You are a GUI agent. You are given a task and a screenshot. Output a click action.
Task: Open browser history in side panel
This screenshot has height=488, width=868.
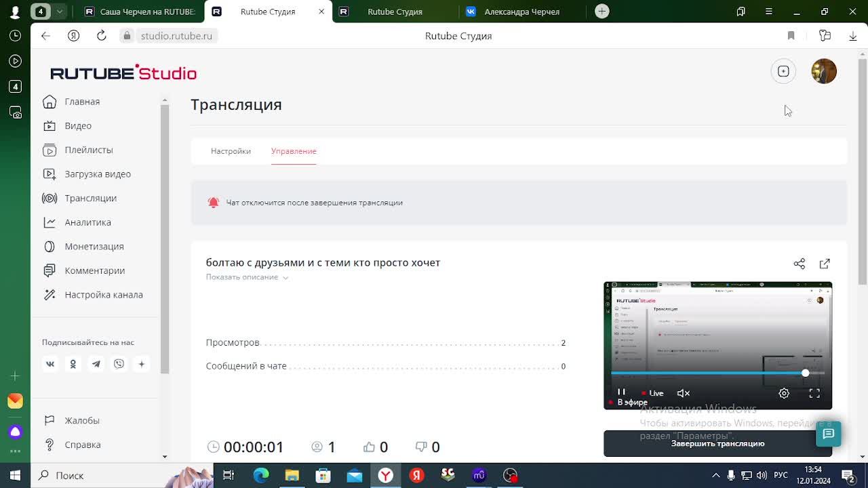[15, 36]
